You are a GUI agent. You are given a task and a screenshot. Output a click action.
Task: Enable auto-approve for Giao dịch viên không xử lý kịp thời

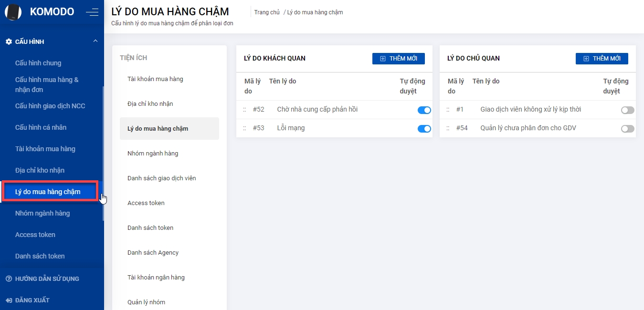click(x=627, y=110)
